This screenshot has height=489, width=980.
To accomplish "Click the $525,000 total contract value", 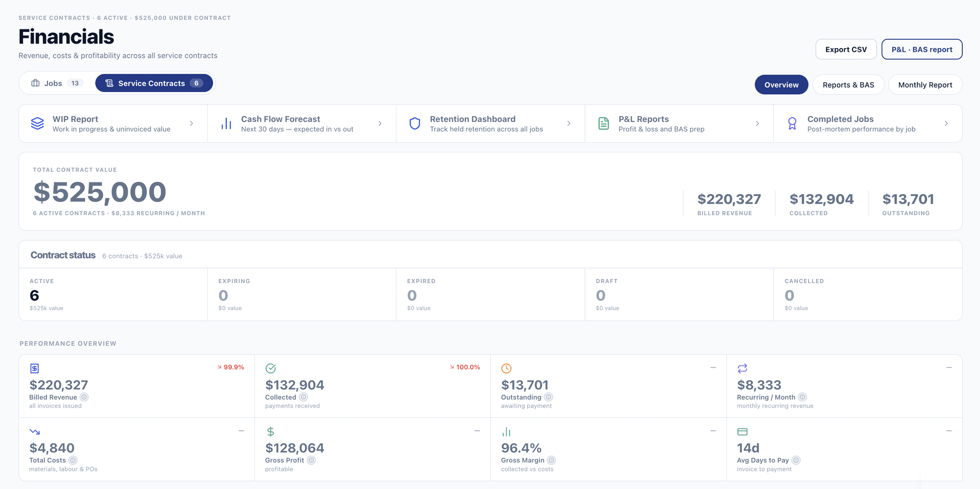I will tap(100, 192).
